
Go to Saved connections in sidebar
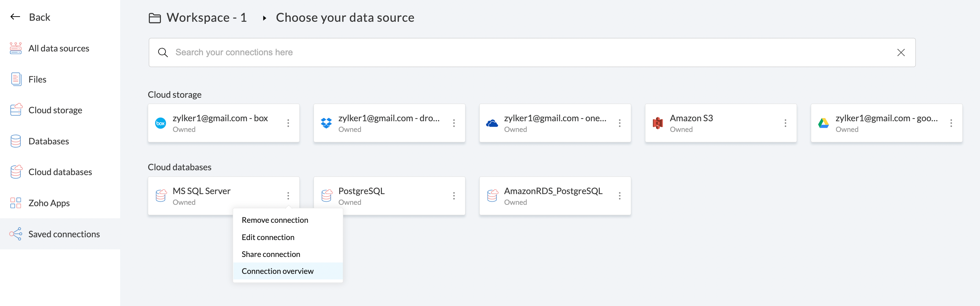coord(64,234)
